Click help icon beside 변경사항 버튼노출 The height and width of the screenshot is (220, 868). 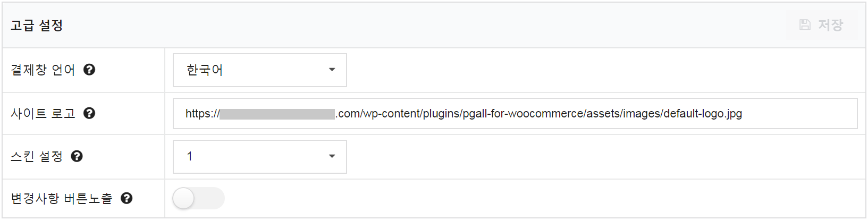[x=127, y=198]
